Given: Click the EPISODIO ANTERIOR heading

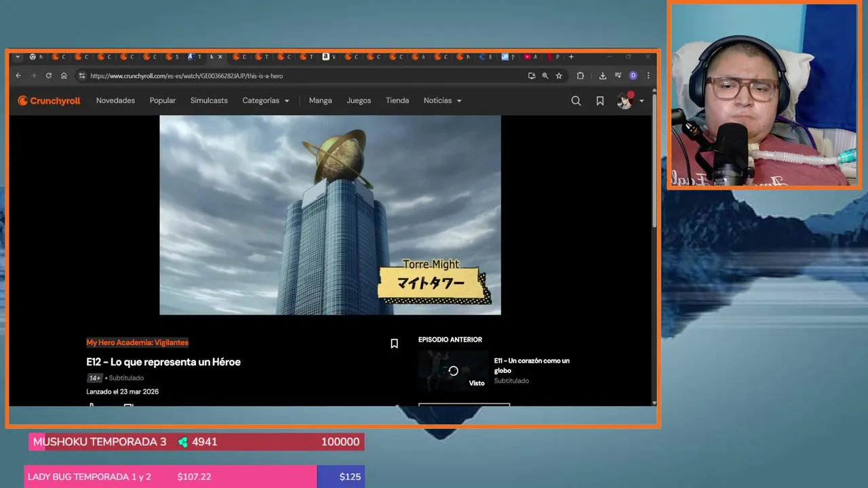Looking at the screenshot, I should pos(450,340).
